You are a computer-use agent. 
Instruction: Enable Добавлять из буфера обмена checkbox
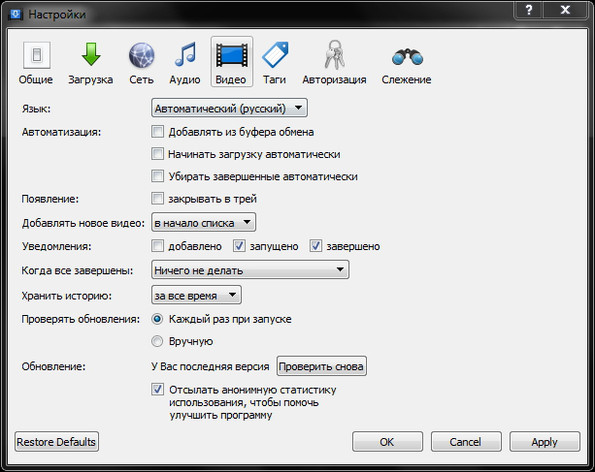157,132
